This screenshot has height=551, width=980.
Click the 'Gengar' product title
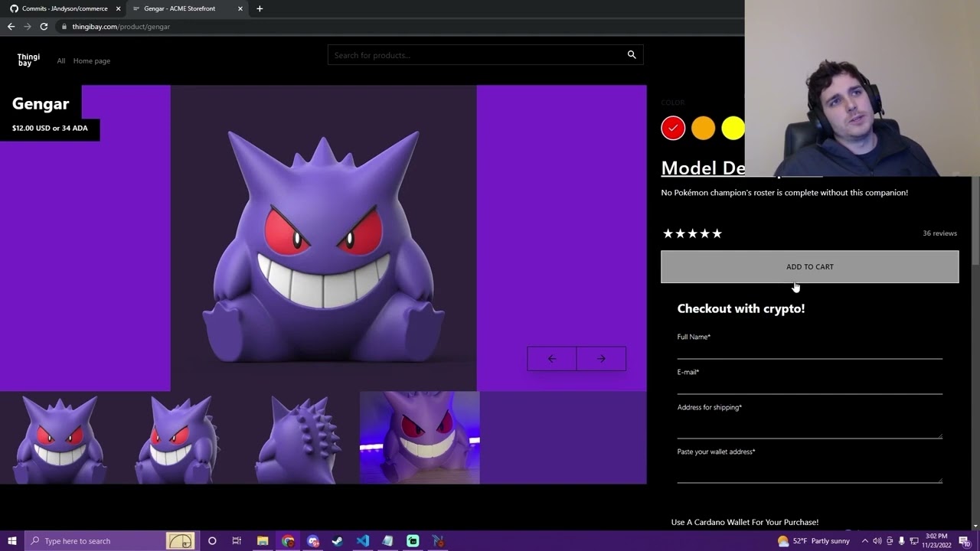pos(41,104)
